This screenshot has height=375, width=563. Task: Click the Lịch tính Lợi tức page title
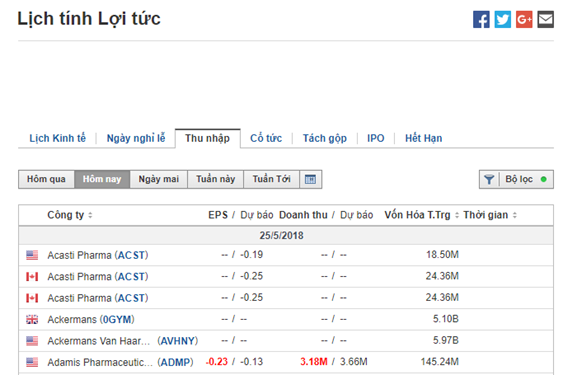tap(89, 19)
